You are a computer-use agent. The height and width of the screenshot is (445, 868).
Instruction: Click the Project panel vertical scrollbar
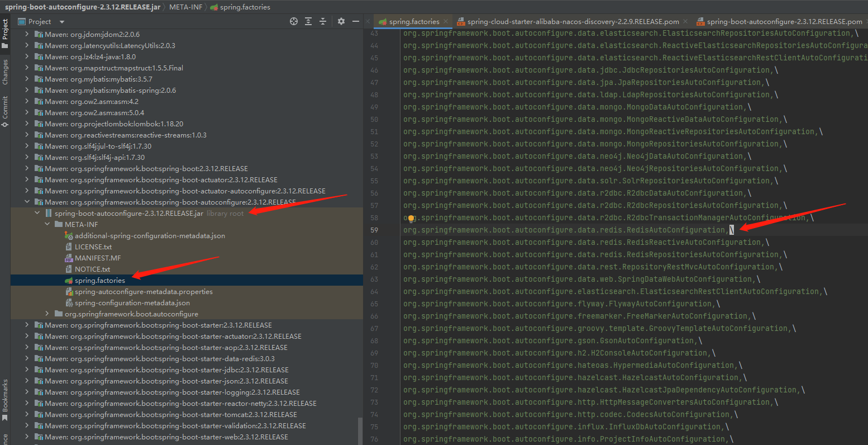(360, 430)
